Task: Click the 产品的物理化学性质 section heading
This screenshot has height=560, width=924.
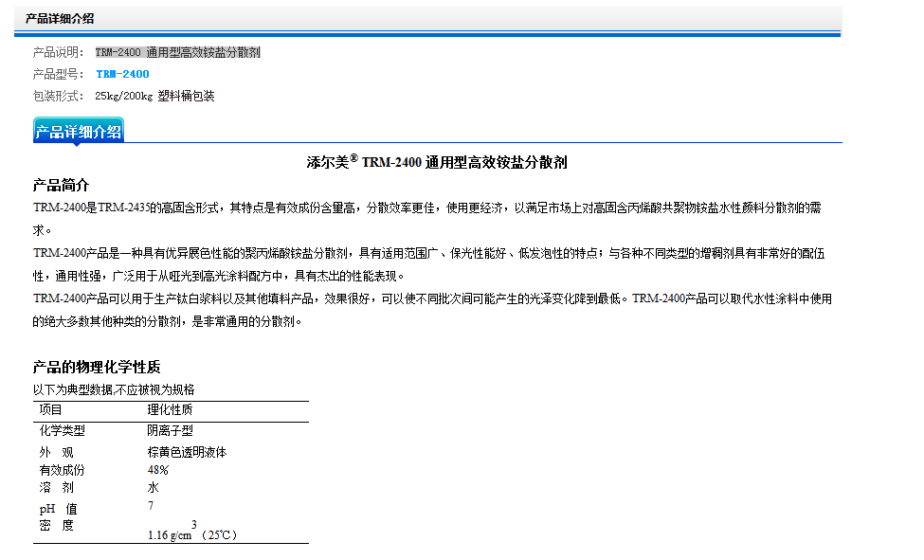Action: click(x=103, y=367)
